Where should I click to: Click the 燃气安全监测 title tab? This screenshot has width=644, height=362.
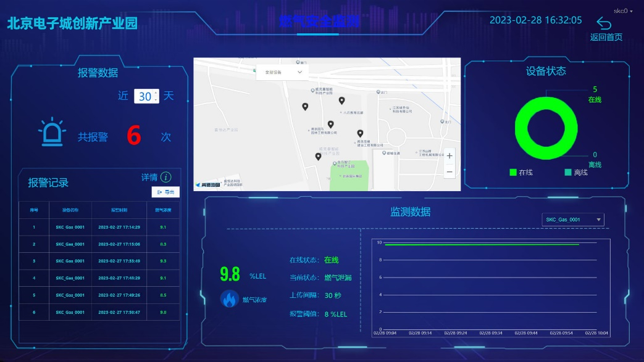click(x=319, y=21)
